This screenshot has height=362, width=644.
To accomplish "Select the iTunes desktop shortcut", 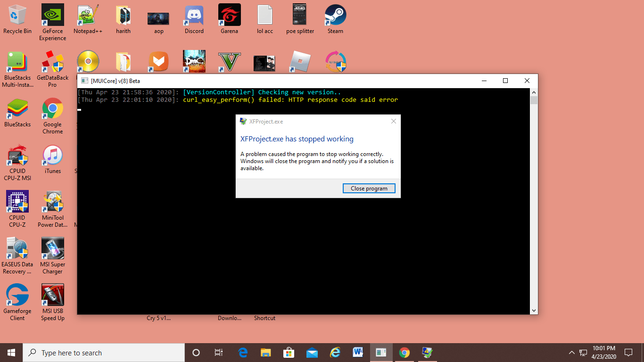I will pyautogui.click(x=53, y=159).
